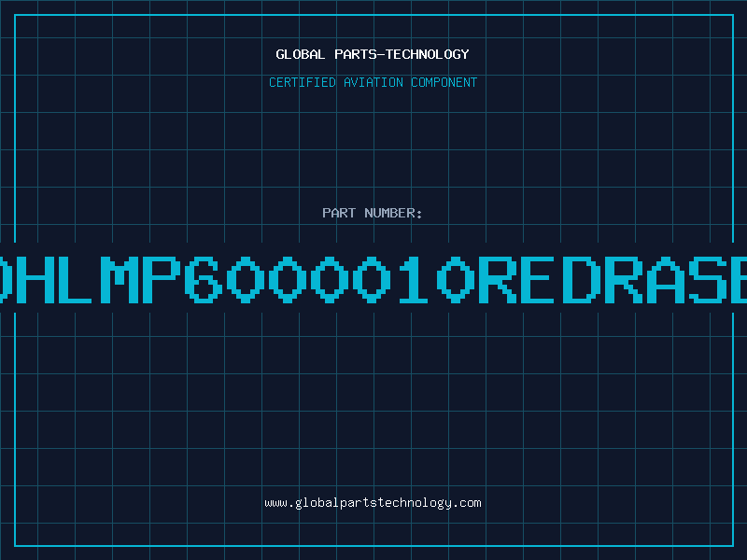This screenshot has height=560, width=747.
Task: Click the CERTIFIED AVIATION COMPONENT subtitle
Action: pyautogui.click(x=373, y=82)
